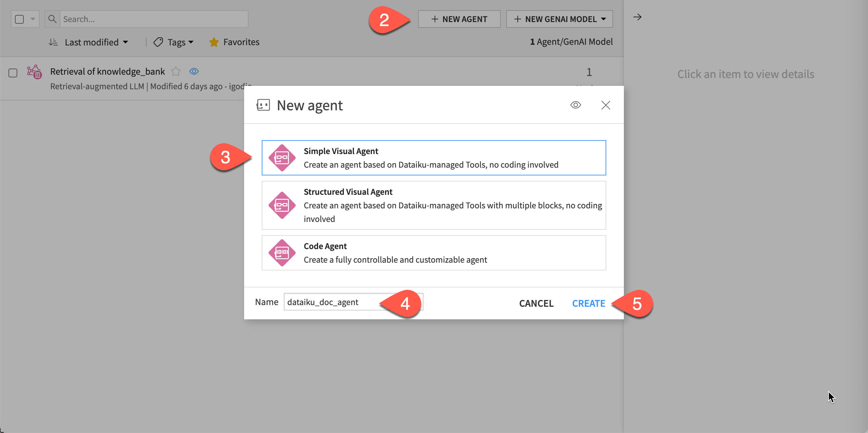This screenshot has height=433, width=868.
Task: Select the Simple Visual Agent option icon
Action: 282,157
